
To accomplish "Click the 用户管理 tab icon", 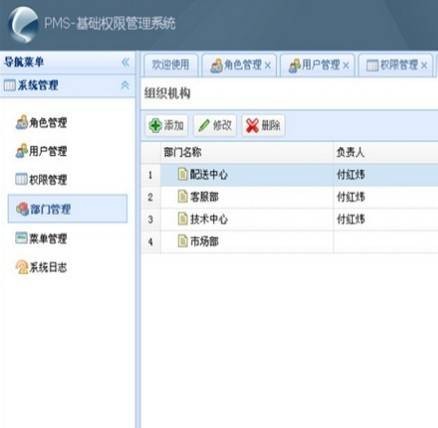I will coord(294,66).
